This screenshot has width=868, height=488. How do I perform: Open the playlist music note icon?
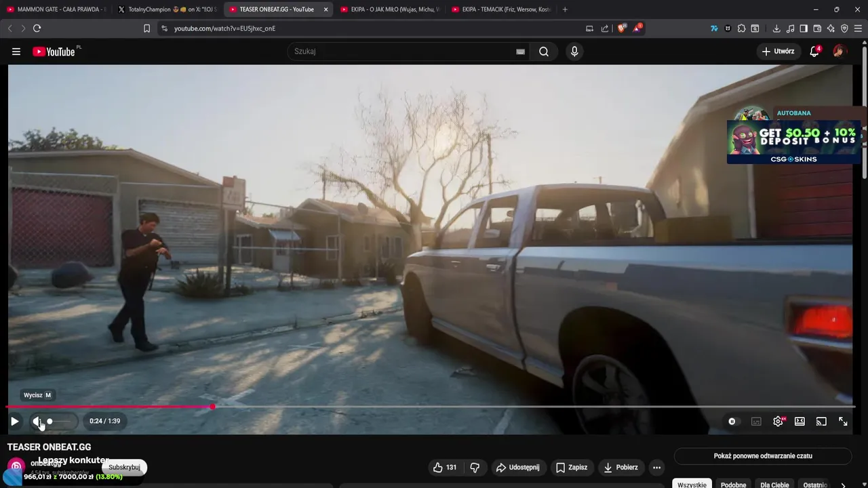(790, 28)
